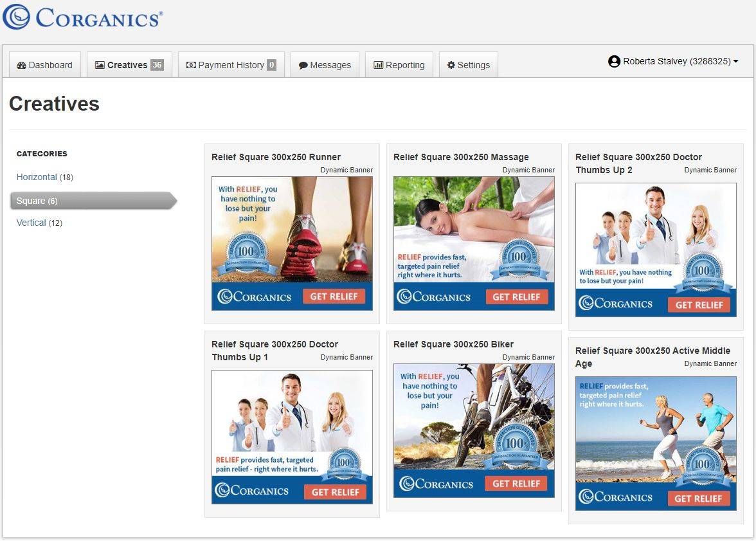Viewport: 756px width, 541px height.
Task: Click GET RELIEF on Doctor Thumbs Up 2 banner
Action: pos(699,304)
